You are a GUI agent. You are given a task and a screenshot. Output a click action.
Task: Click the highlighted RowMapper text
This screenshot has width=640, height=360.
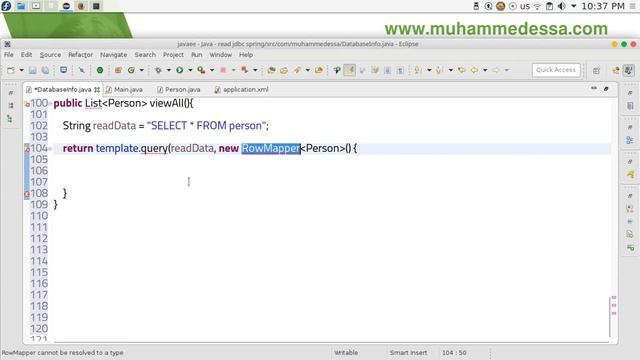[x=271, y=149]
